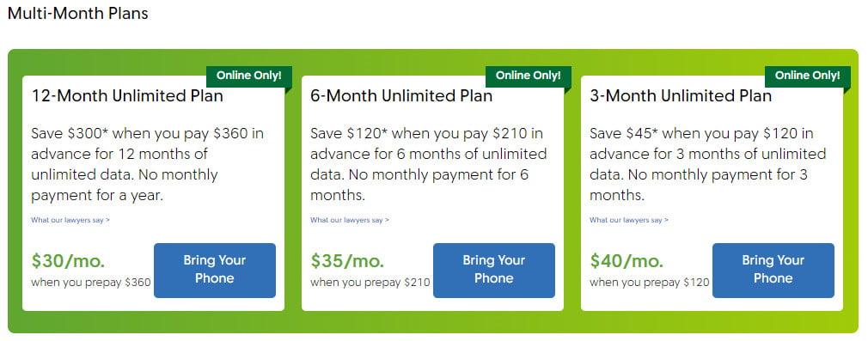Screen dimensions: 868x341
Task: Click the Multi-Month Plans heading
Action: click(78, 13)
